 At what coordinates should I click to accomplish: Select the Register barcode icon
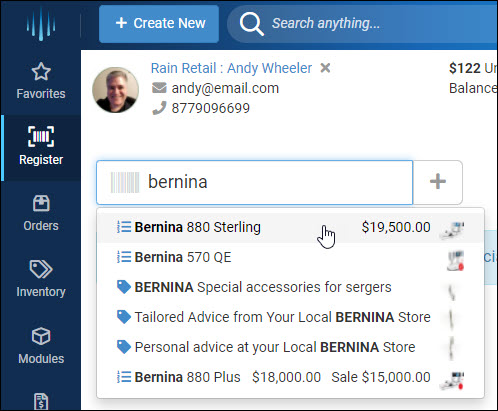[x=41, y=136]
